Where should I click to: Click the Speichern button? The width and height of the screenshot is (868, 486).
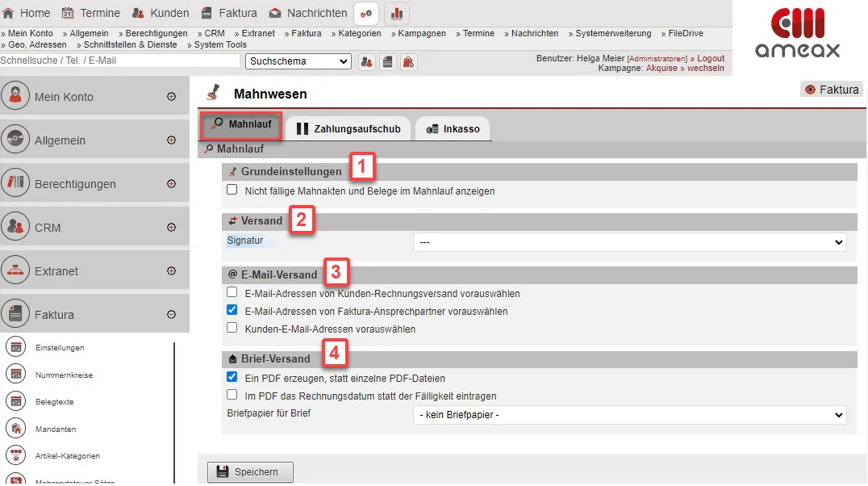click(x=250, y=472)
